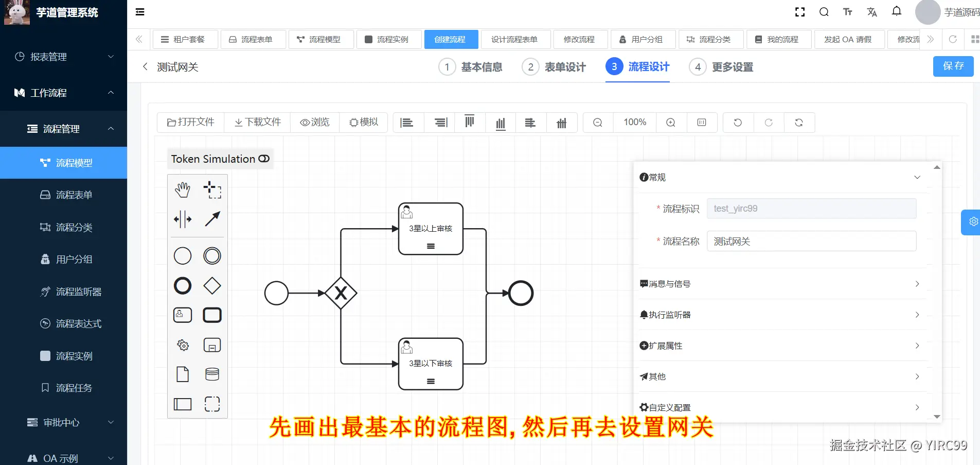Click the 流程名称 input showing 测试网关
980x465 pixels.
point(811,241)
